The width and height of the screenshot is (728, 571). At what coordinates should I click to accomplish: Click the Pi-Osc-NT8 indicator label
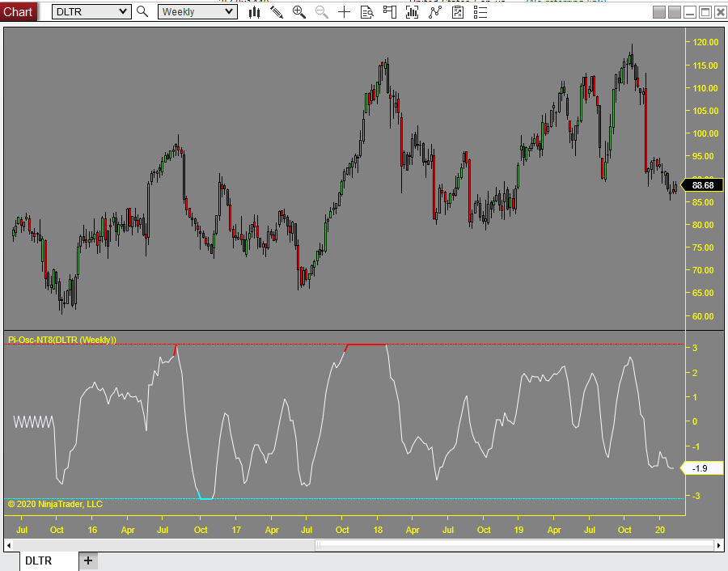click(62, 340)
